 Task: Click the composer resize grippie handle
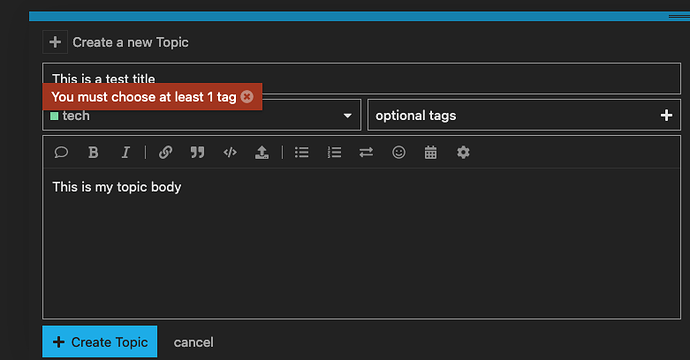click(679, 17)
